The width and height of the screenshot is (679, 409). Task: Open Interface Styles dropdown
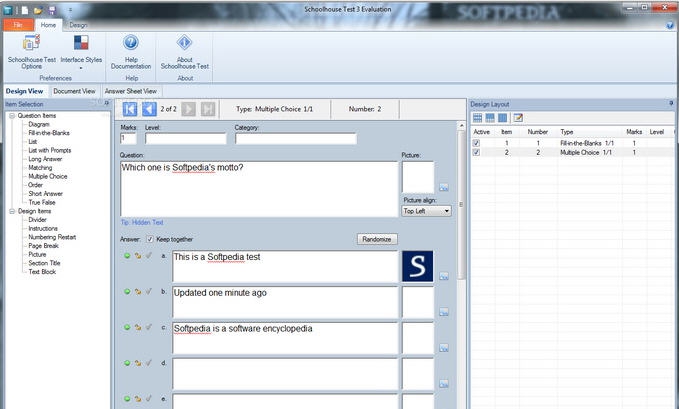pyautogui.click(x=81, y=52)
